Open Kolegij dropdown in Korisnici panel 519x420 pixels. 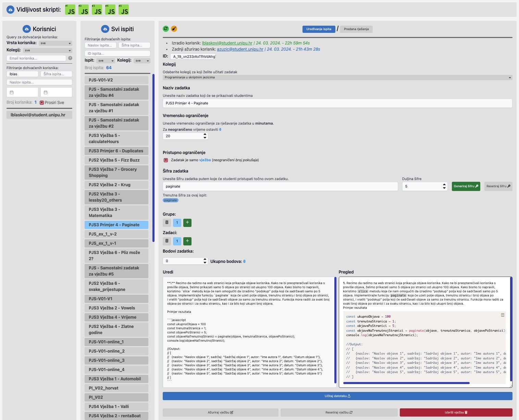48,50
